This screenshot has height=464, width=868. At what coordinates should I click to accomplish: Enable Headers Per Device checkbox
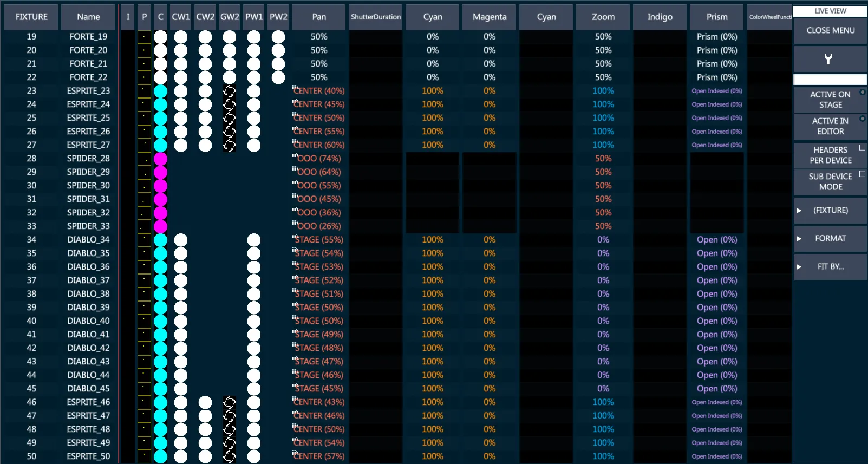coord(862,147)
